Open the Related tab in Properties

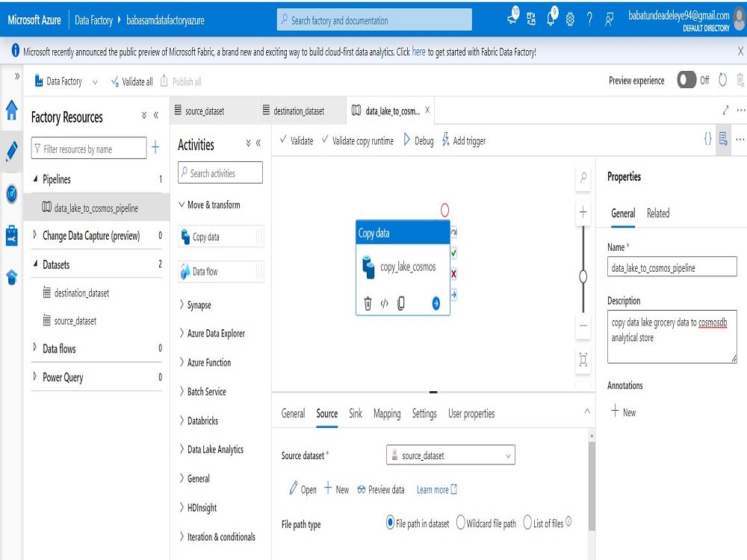tap(658, 214)
